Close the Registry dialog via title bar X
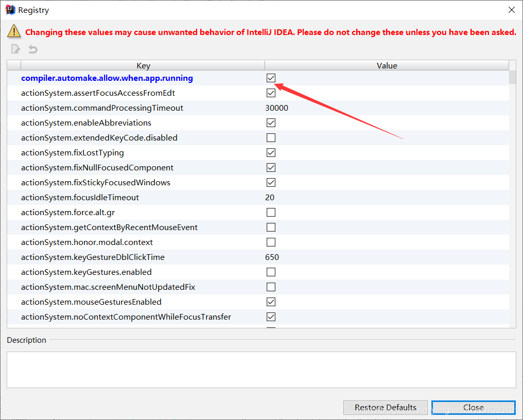The width and height of the screenshot is (523, 420). tap(512, 10)
